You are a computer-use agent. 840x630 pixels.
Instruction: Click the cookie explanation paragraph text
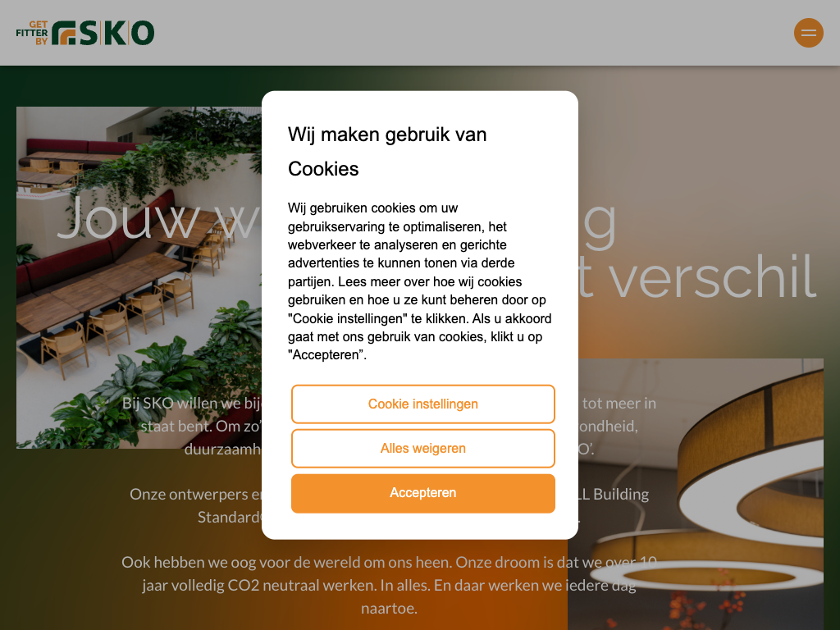point(419,281)
